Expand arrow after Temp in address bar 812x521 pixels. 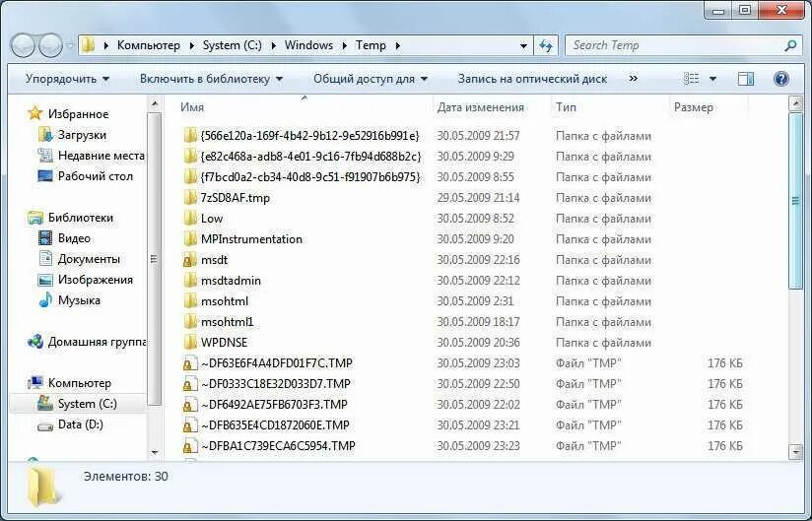[398, 45]
